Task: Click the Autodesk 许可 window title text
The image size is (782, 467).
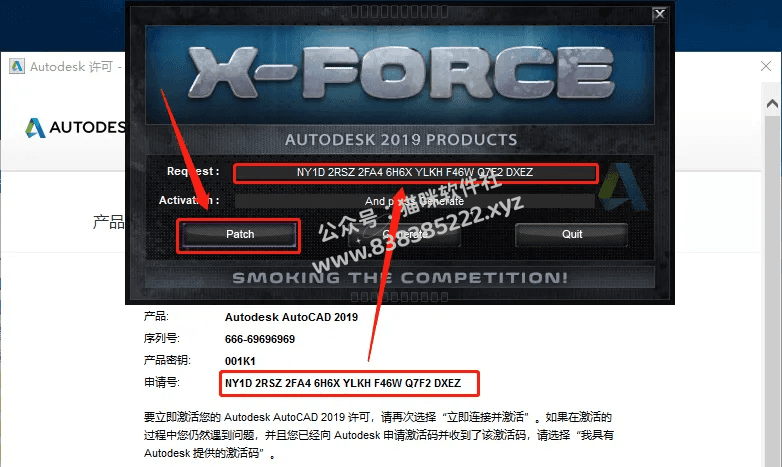Action: (x=71, y=66)
